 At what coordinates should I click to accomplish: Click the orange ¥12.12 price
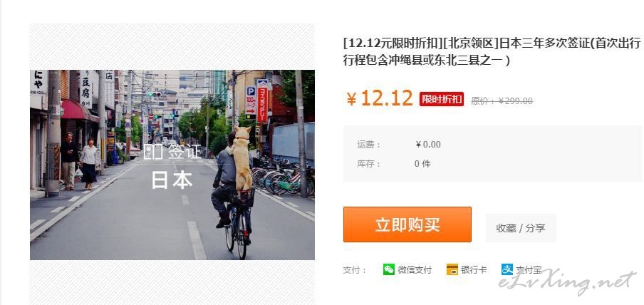pyautogui.click(x=379, y=98)
